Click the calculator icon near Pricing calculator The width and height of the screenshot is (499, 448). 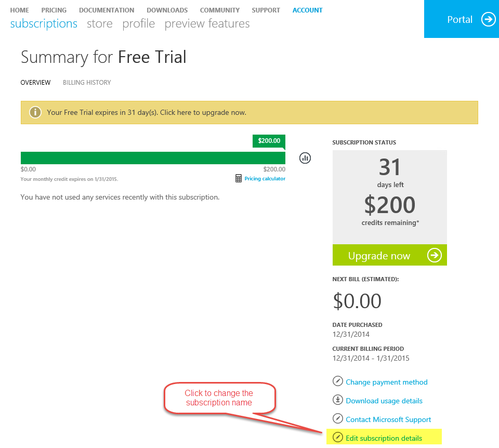click(x=239, y=178)
